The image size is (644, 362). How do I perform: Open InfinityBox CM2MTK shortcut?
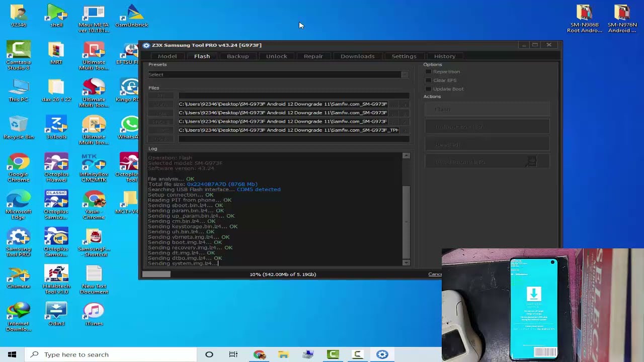click(94, 167)
